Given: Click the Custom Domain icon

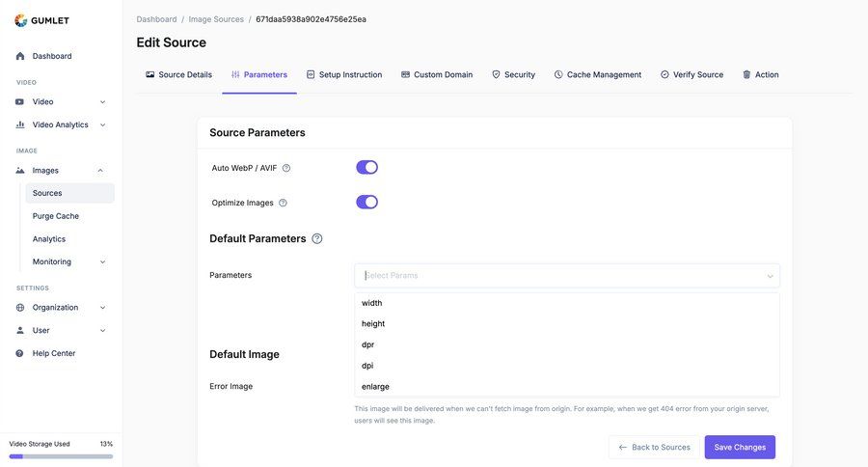Looking at the screenshot, I should point(405,74).
